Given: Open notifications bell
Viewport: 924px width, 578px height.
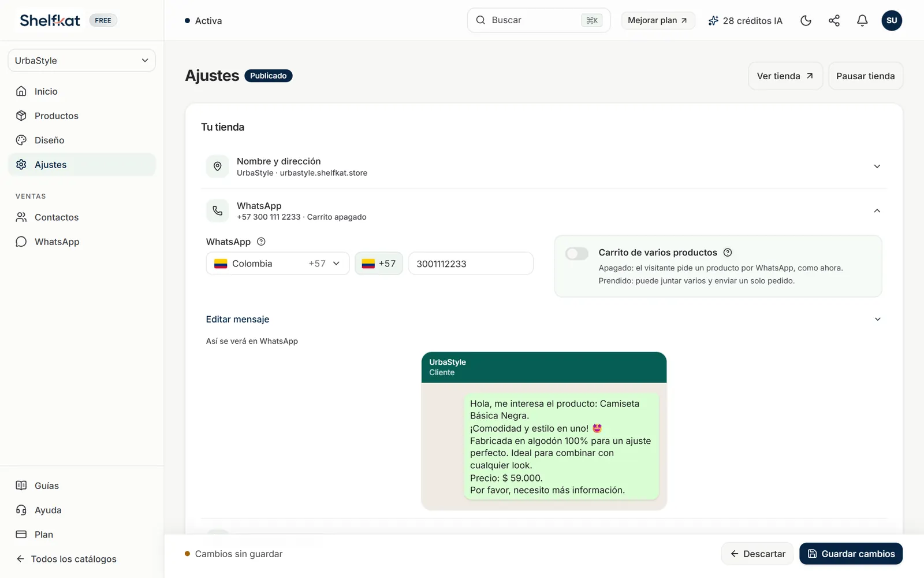Looking at the screenshot, I should (x=862, y=21).
